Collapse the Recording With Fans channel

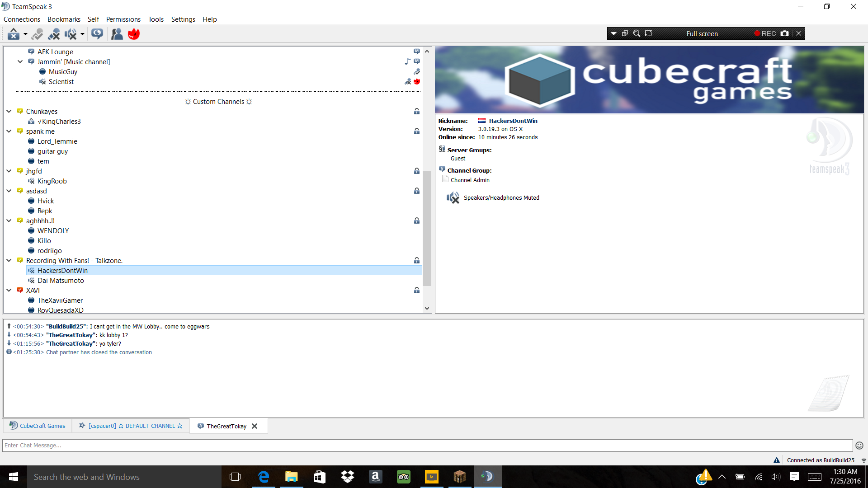click(9, 261)
